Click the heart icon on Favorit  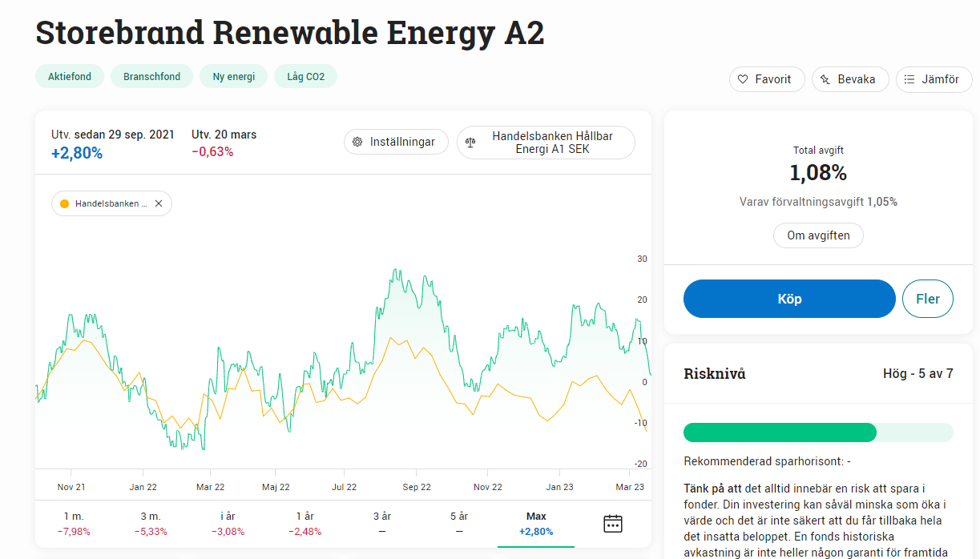coord(743,79)
